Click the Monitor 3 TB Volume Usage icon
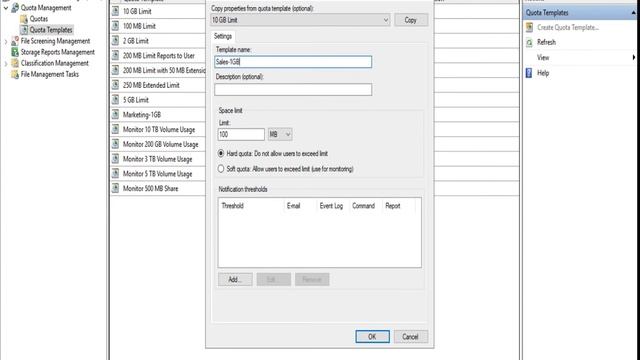Image resolution: width=640 pixels, height=360 pixels. point(116,159)
